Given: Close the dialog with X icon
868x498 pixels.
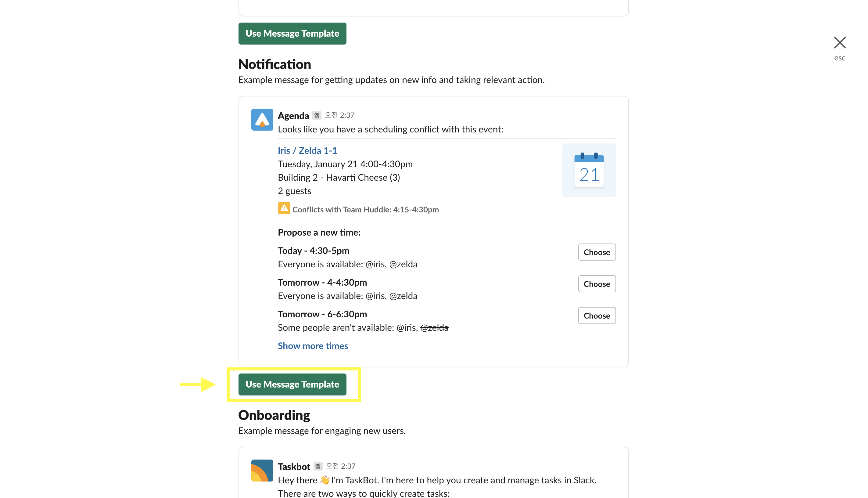Looking at the screenshot, I should point(839,43).
